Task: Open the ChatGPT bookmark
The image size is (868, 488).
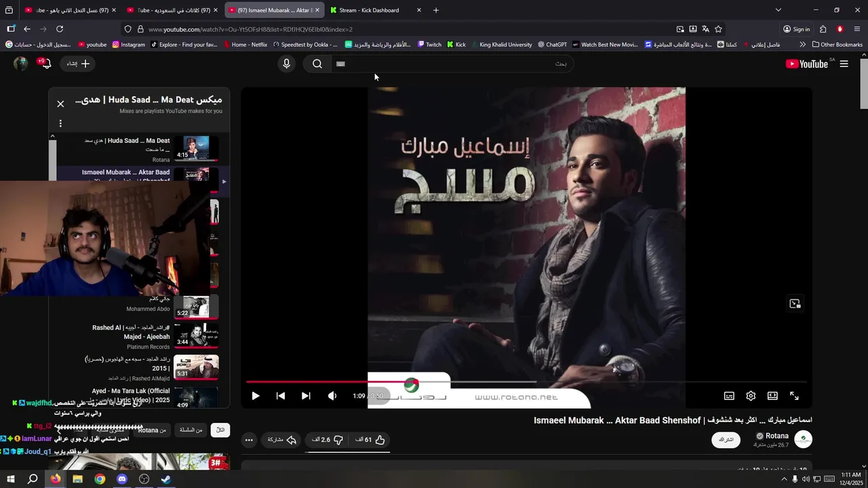Action: click(x=552, y=45)
